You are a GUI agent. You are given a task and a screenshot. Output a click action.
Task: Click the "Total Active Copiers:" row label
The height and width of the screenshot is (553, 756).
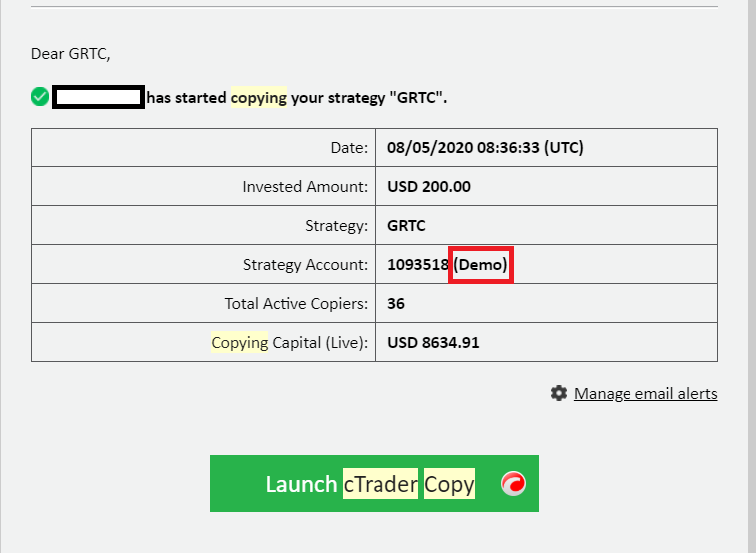point(296,303)
